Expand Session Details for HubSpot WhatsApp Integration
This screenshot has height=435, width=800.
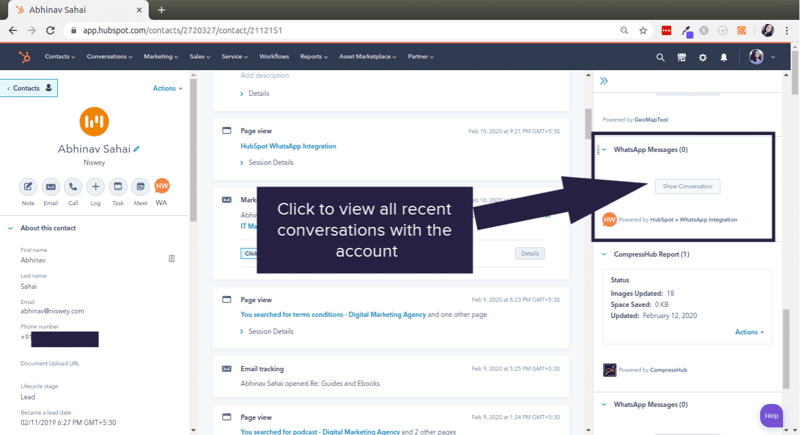coord(267,163)
